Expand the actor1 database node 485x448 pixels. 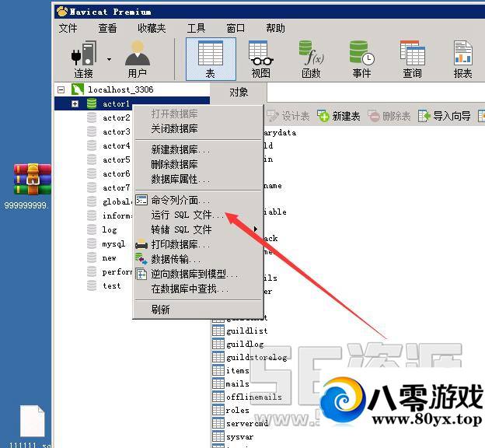75,103
